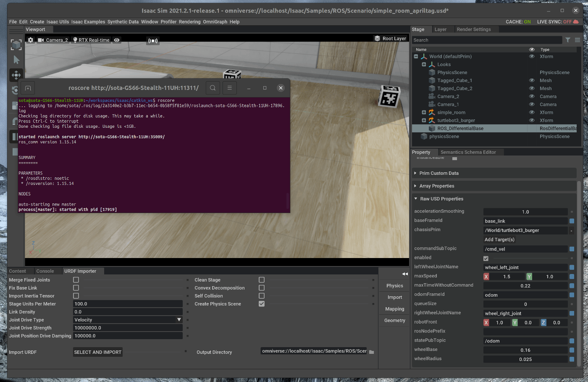The height and width of the screenshot is (382, 588).
Task: Open the Synthetic Data menu
Action: [123, 22]
